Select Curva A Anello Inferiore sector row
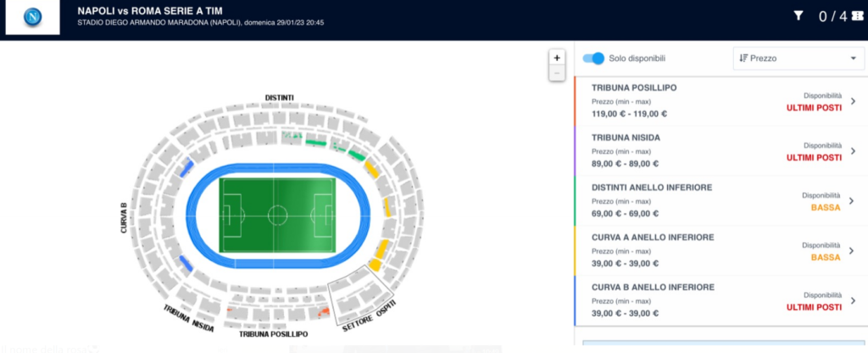 point(721,251)
